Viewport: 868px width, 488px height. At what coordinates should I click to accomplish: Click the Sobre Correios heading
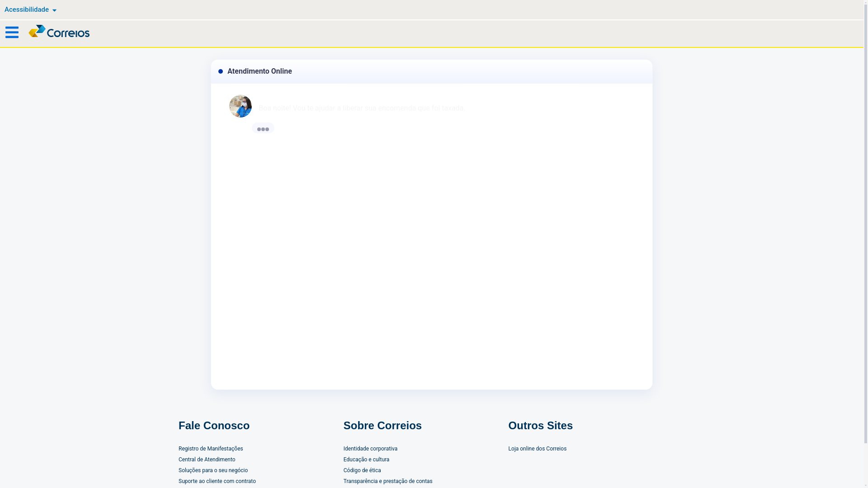(382, 426)
